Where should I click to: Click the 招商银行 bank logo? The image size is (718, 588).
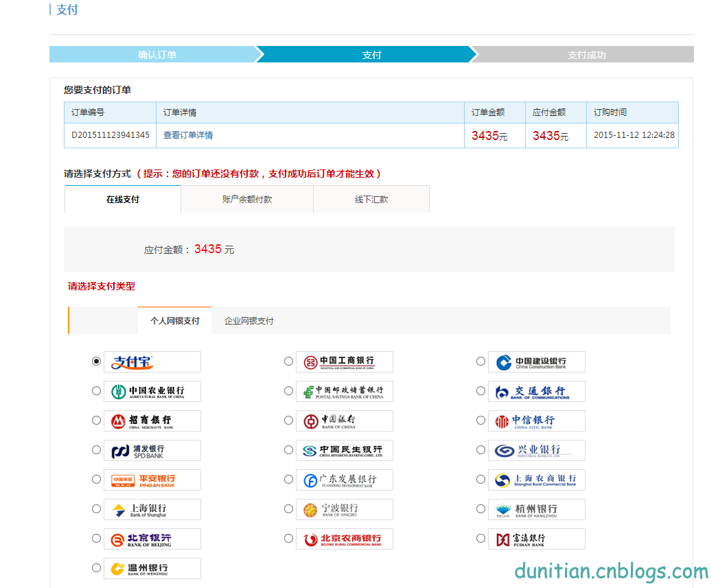152,421
